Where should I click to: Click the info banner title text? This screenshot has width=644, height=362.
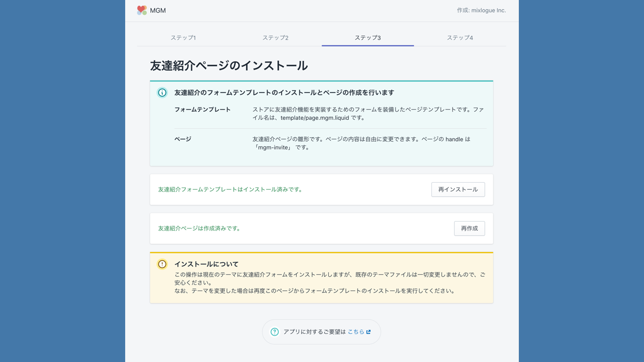[284, 93]
